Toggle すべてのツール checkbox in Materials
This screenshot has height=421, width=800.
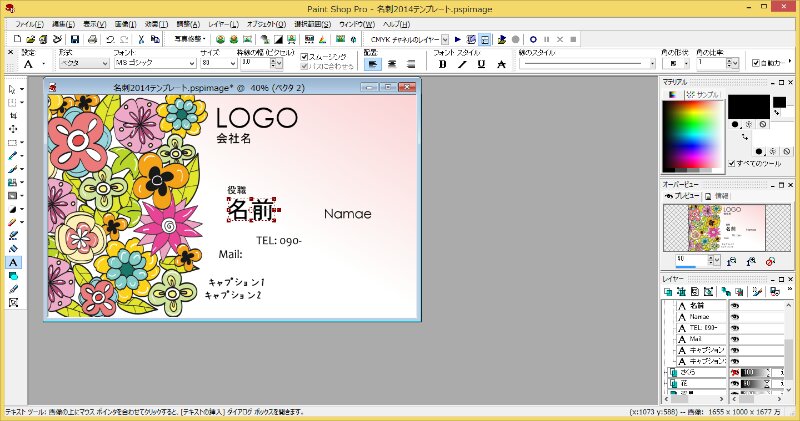pos(732,163)
